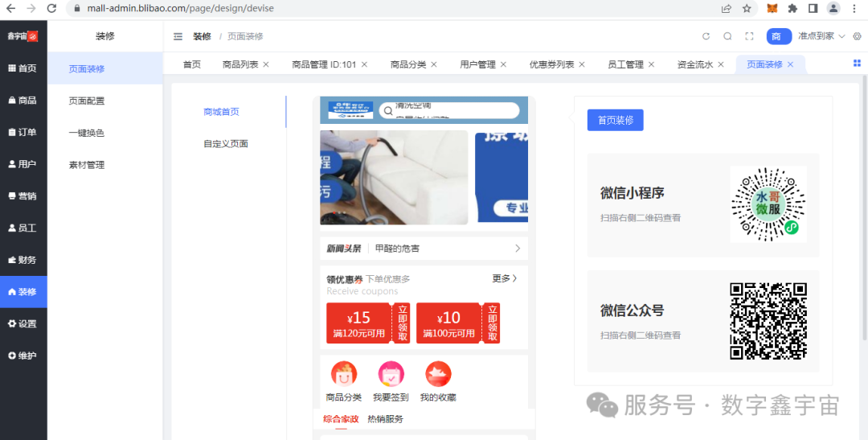Open the MetaMask fox extension

click(772, 8)
